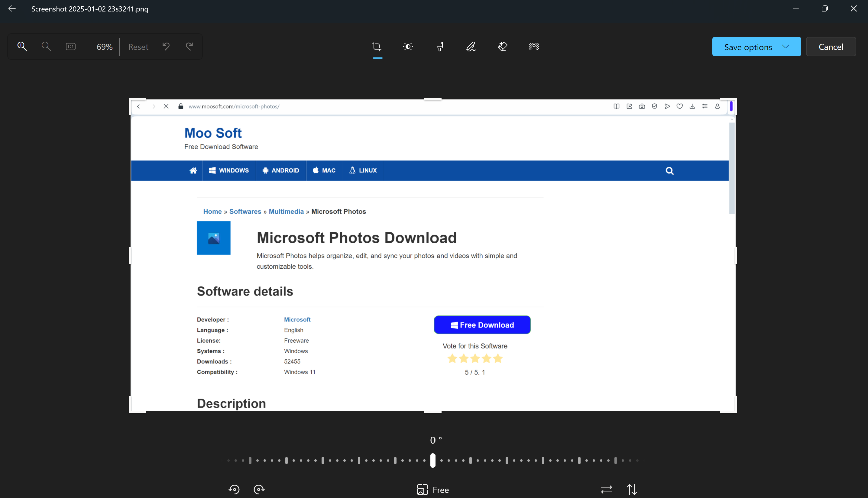Zoom out using the magnifier minus icon
This screenshot has height=498, width=868.
(46, 47)
